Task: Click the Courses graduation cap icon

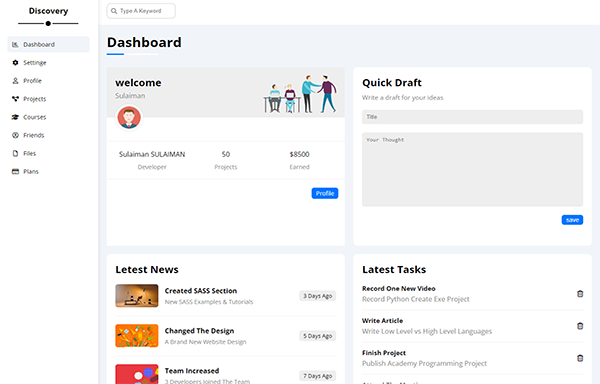Action: point(15,117)
